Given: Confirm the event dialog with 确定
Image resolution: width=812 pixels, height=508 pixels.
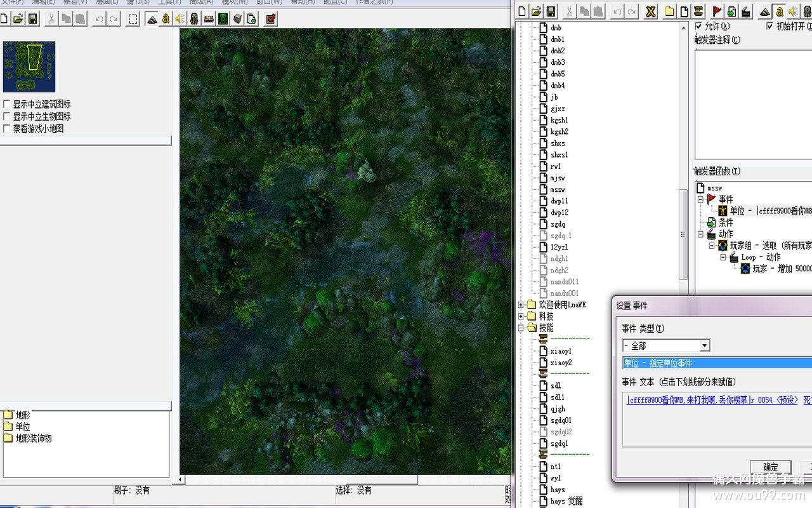Looking at the screenshot, I should coord(770,467).
